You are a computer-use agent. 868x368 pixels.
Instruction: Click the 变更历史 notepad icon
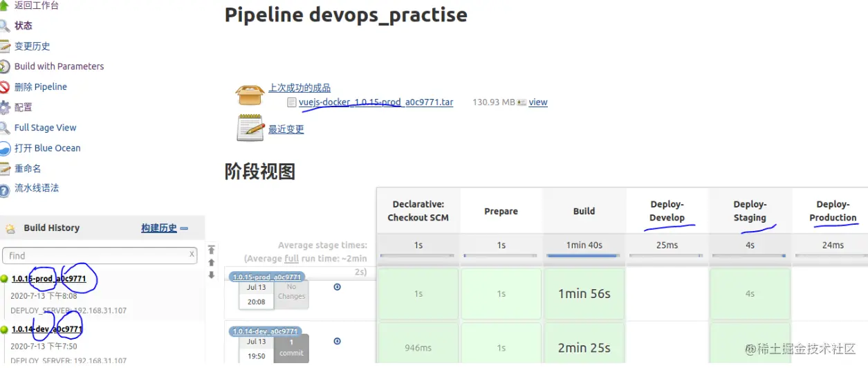point(4,46)
